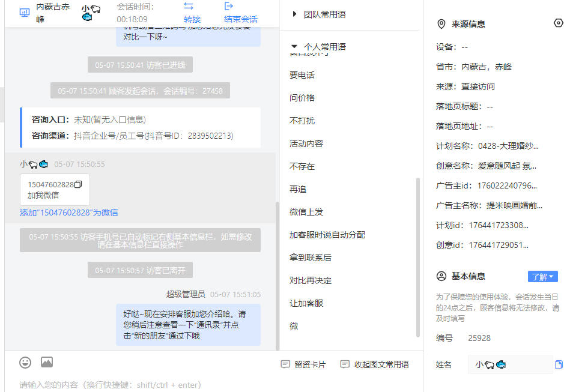Click the 会话时间 00:18:09 timer
Viewport: 564px width, 392px height.
135,13
